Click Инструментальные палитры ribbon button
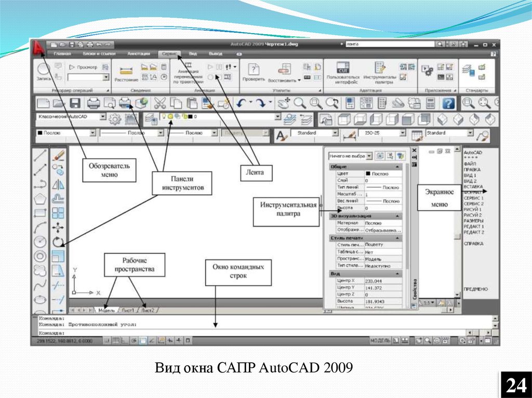Image resolution: width=532 pixels, height=398 pixels. click(380, 73)
